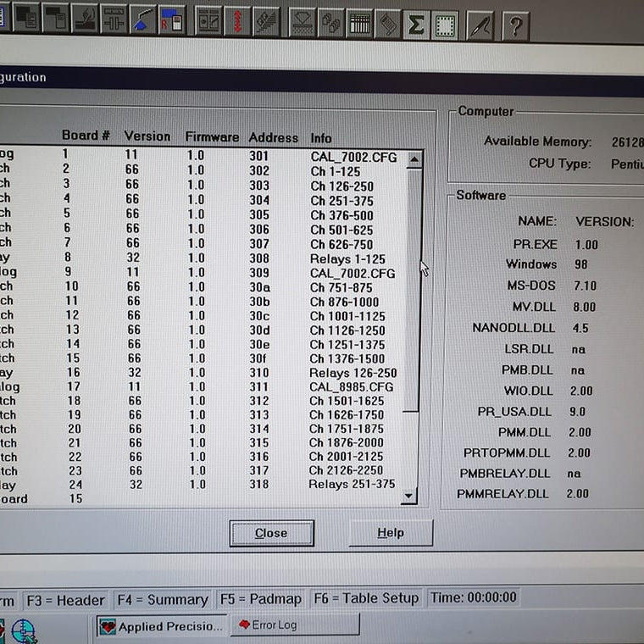
Task: Switch to Applied Precision taskbar button
Action: (x=162, y=626)
